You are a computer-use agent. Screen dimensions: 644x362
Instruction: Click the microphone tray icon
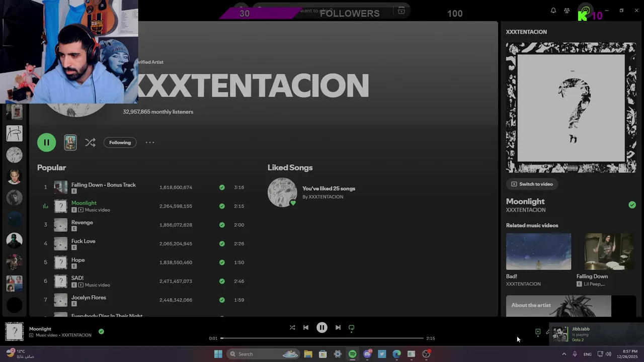(x=575, y=354)
